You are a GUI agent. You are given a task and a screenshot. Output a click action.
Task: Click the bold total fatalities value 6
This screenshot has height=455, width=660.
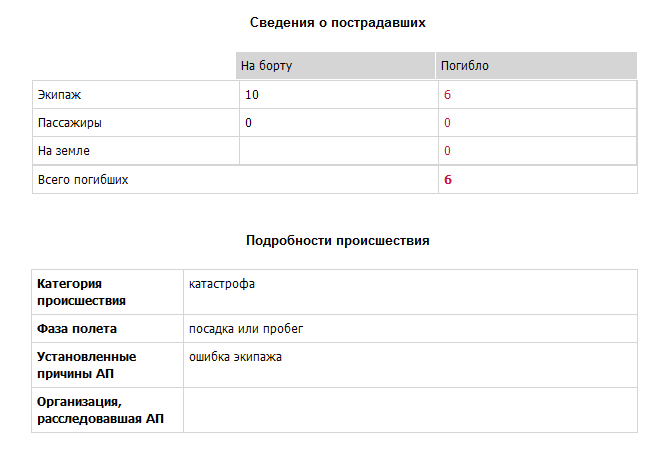(x=448, y=180)
